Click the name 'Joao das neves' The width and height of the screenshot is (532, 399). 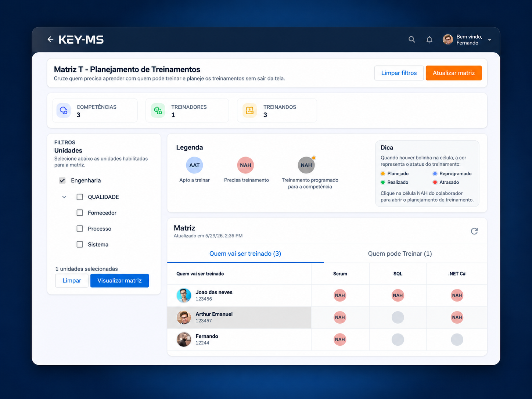(214, 292)
